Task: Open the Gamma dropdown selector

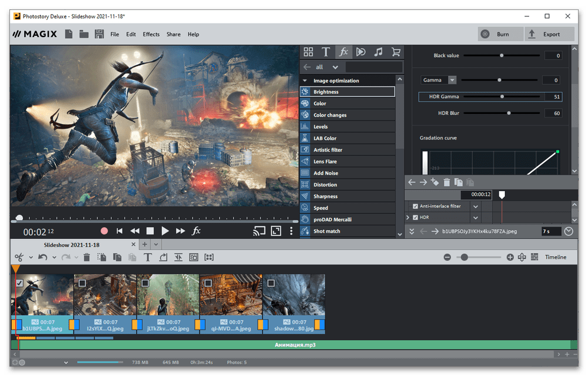Action: tap(452, 80)
